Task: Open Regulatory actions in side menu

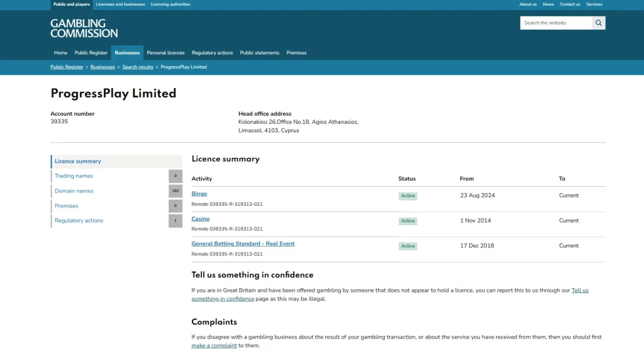Action: pyautogui.click(x=79, y=221)
